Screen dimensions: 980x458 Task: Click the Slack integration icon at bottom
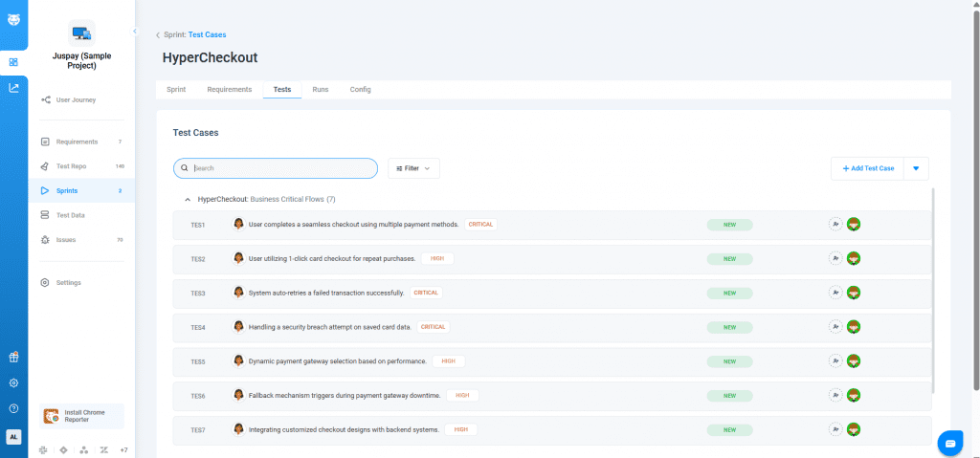(43, 449)
